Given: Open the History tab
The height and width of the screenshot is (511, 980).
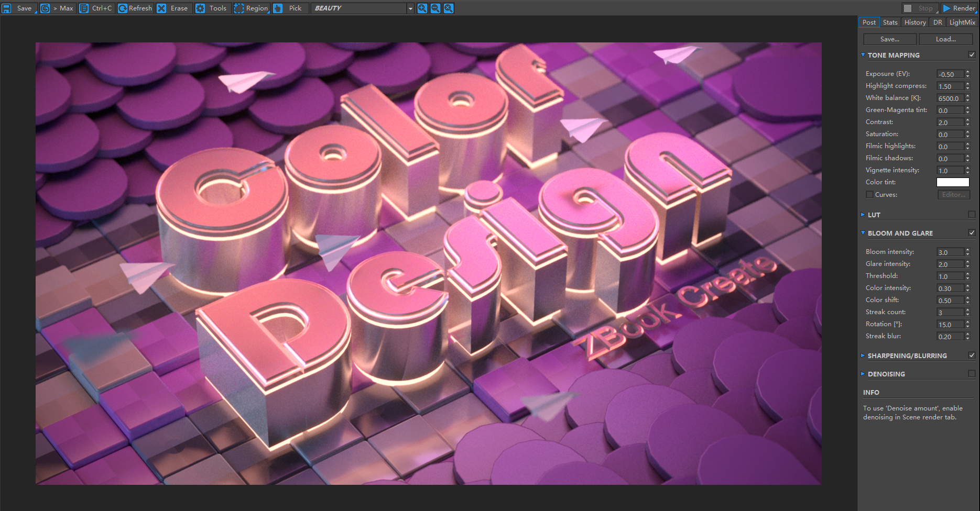Looking at the screenshot, I should point(915,23).
